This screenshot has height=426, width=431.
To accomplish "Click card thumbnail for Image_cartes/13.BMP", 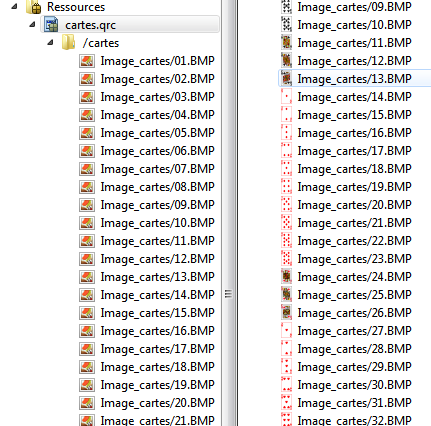I will click(286, 79).
